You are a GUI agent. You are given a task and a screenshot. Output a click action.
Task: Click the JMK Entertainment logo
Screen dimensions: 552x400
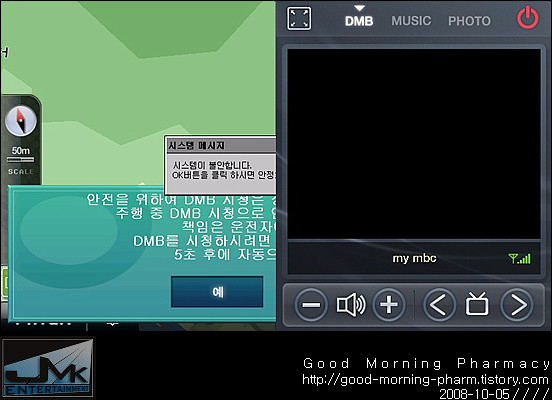pos(48,368)
